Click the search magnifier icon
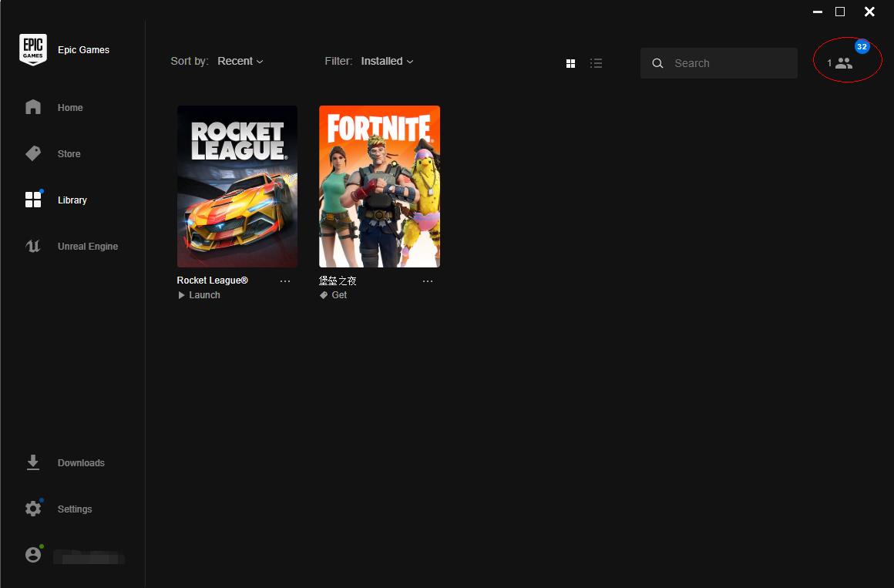Viewport: 894px width, 588px height. pyautogui.click(x=657, y=63)
